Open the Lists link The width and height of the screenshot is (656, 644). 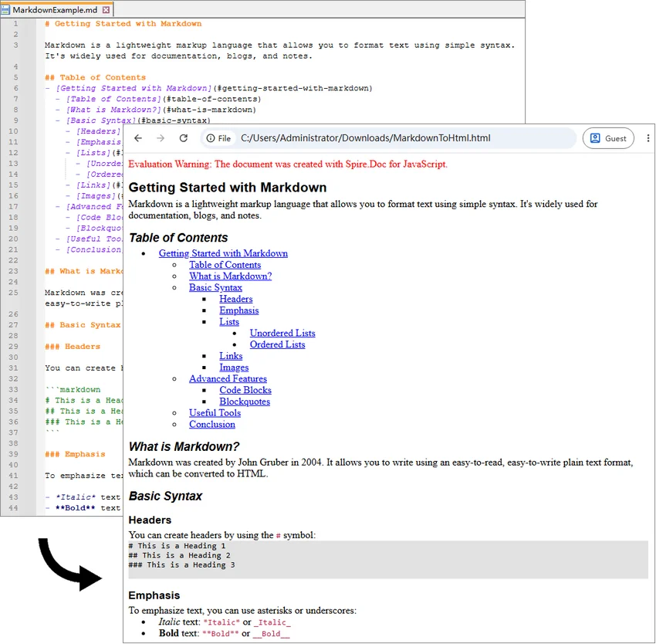click(229, 321)
